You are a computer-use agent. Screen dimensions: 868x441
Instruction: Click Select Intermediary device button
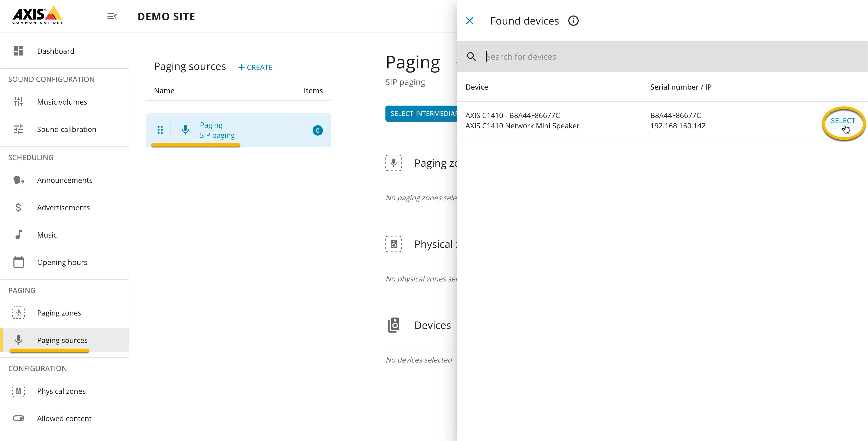421,114
